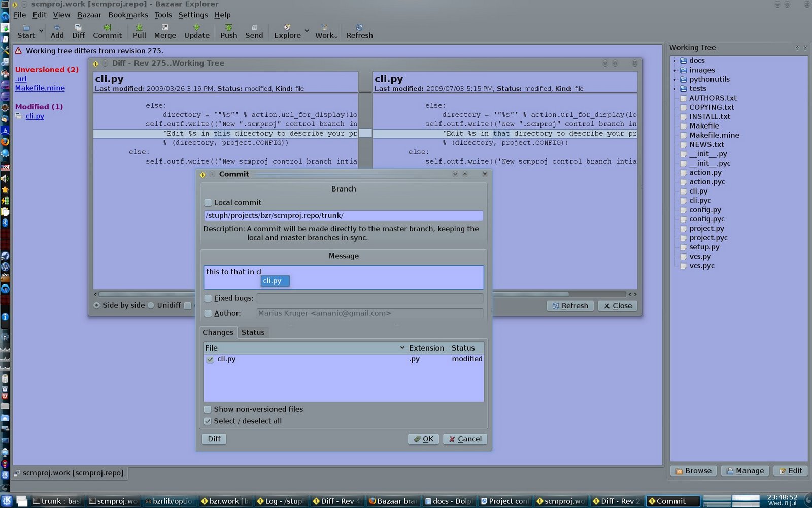Click the Diff button in Commit dialog
Viewport: 812px width, 508px height.
click(214, 439)
